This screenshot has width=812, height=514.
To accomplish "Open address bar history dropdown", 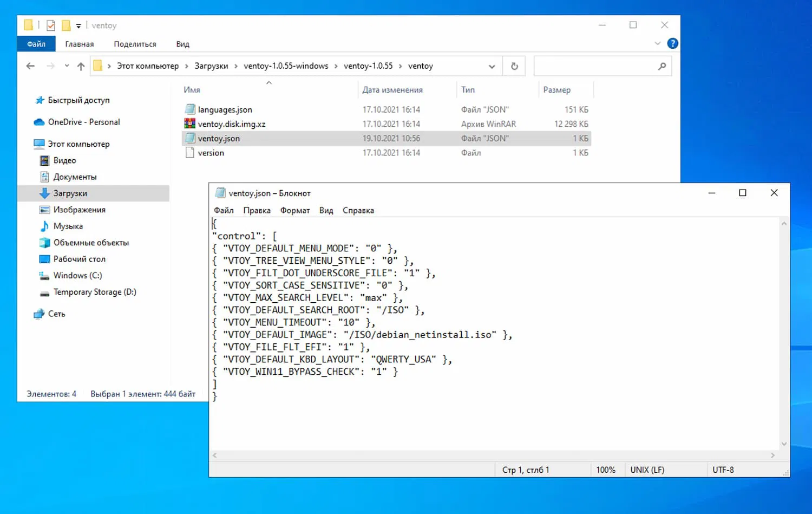I will pyautogui.click(x=492, y=66).
